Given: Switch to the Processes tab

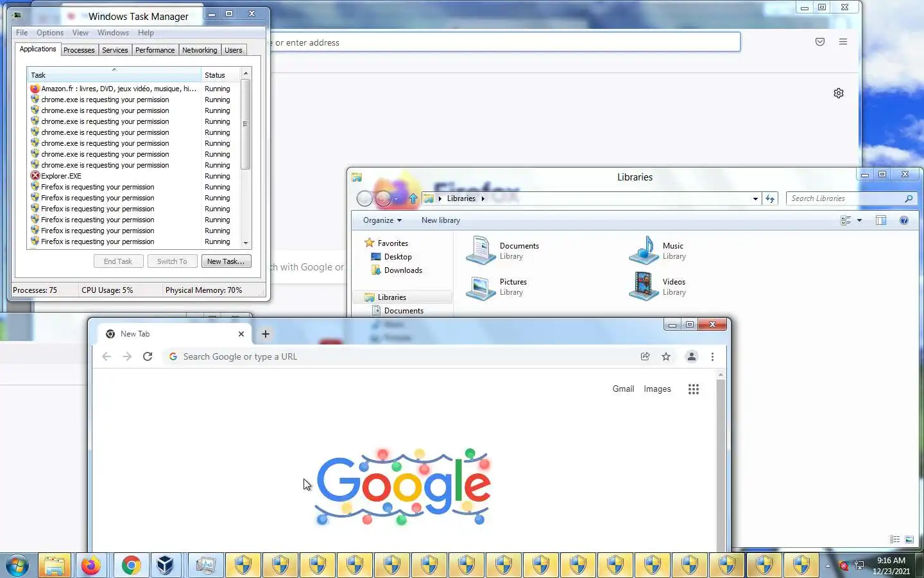Looking at the screenshot, I should pyautogui.click(x=79, y=50).
